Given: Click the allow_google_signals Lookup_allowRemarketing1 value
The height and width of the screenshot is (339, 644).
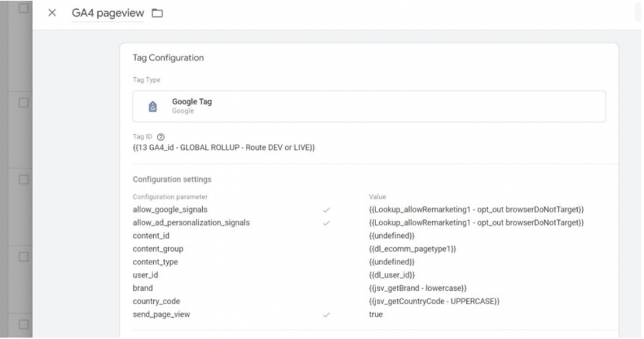Looking at the screenshot, I should (x=477, y=210).
